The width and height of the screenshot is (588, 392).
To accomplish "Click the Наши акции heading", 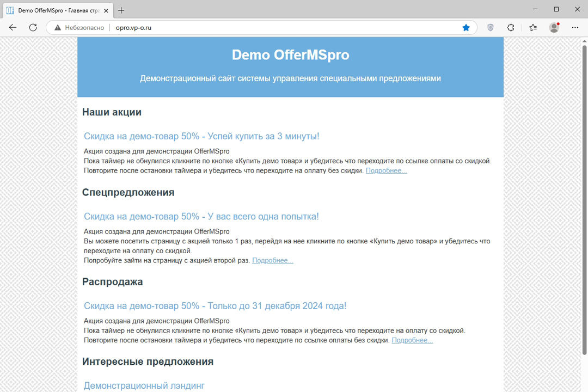I will [112, 112].
